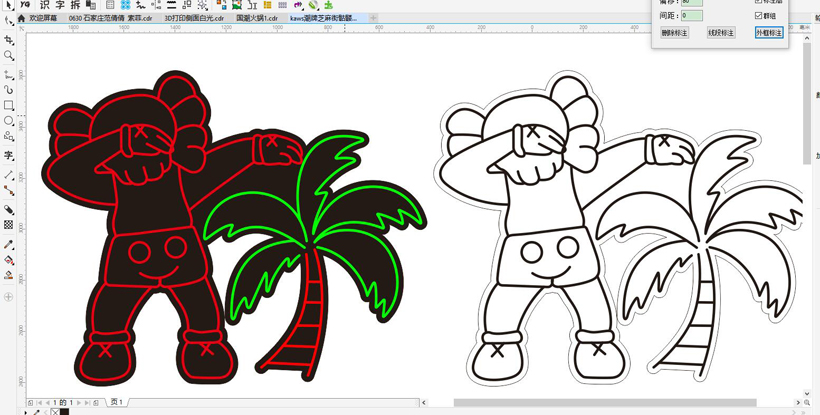Click the orange grid toolbar icon
The image size is (820, 415).
pos(267,5)
